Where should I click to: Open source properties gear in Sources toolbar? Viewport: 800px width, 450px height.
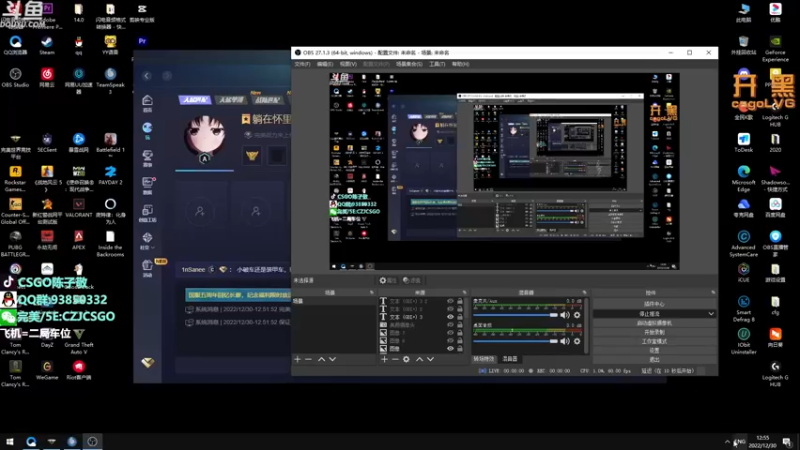[x=406, y=359]
